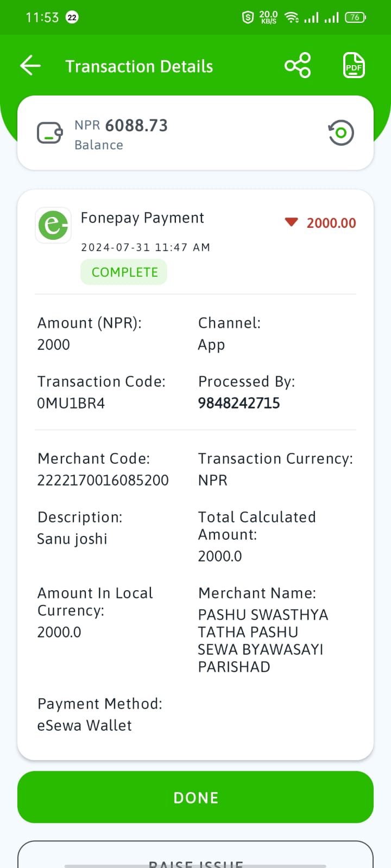
Task: Tap the red down triangle debit indicator
Action: [292, 222]
